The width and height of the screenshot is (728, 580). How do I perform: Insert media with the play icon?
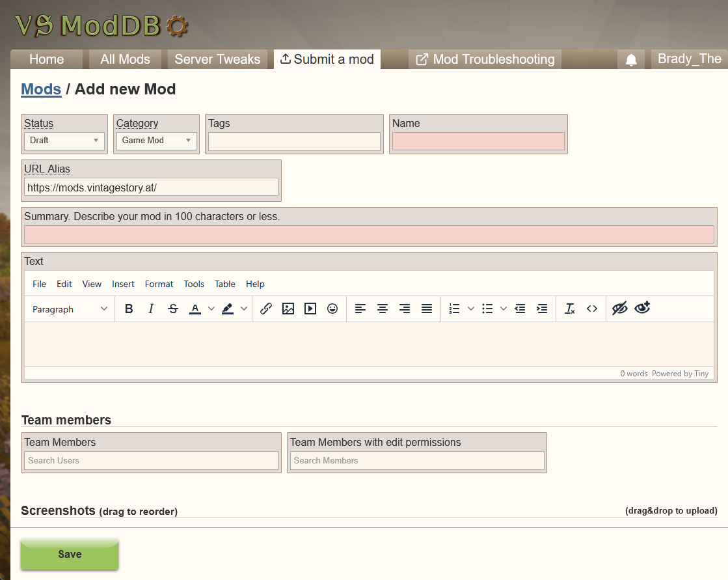click(310, 309)
